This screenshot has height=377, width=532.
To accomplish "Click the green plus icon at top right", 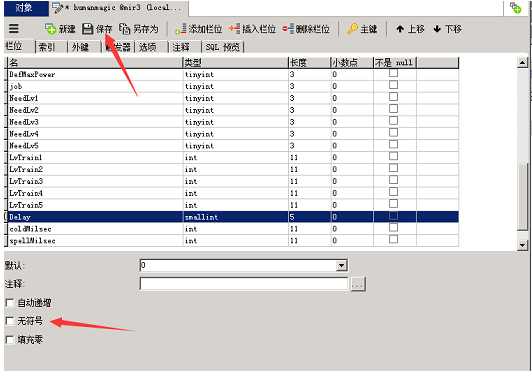I will click(x=516, y=7).
